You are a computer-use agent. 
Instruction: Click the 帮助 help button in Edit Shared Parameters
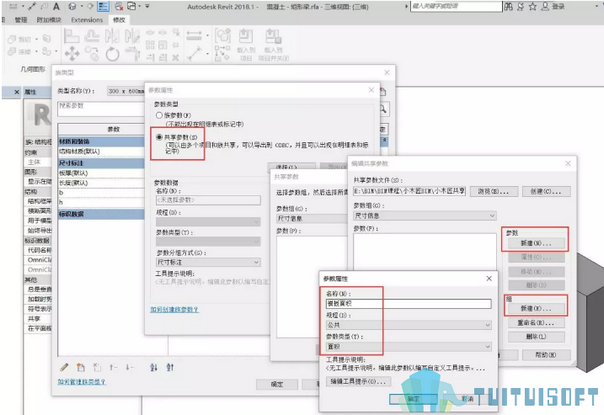[x=546, y=355]
